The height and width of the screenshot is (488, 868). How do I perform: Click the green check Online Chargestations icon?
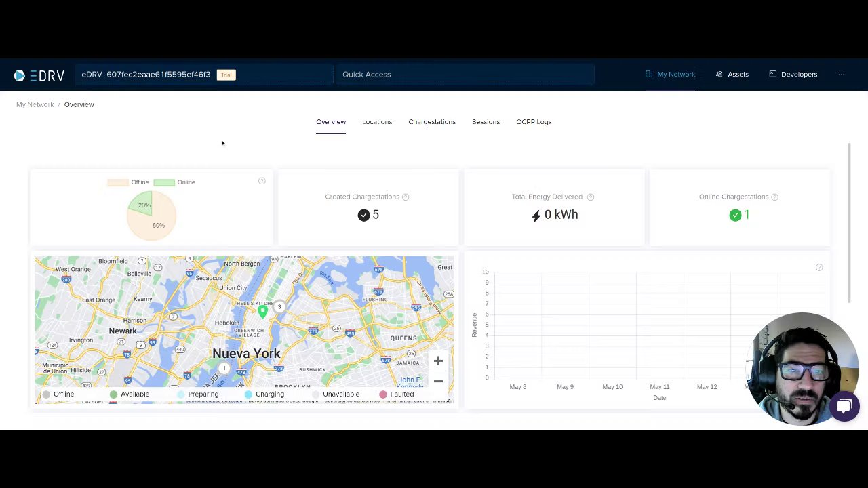tap(735, 216)
